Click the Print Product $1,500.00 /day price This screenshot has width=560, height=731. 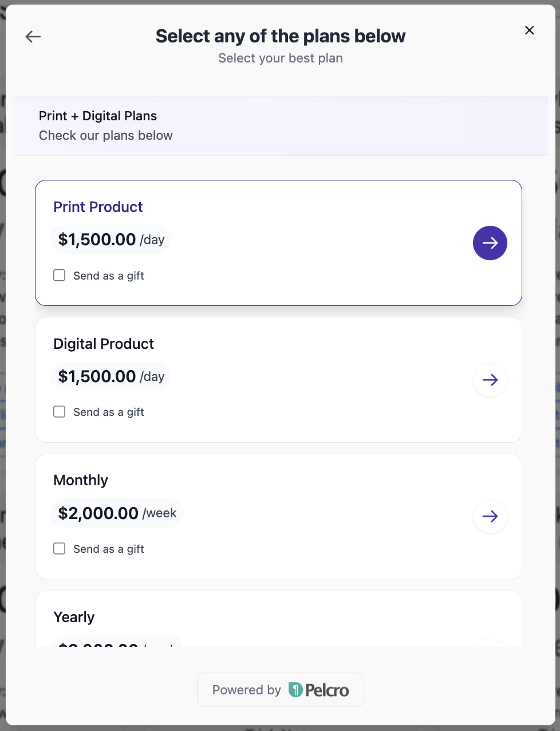(111, 239)
